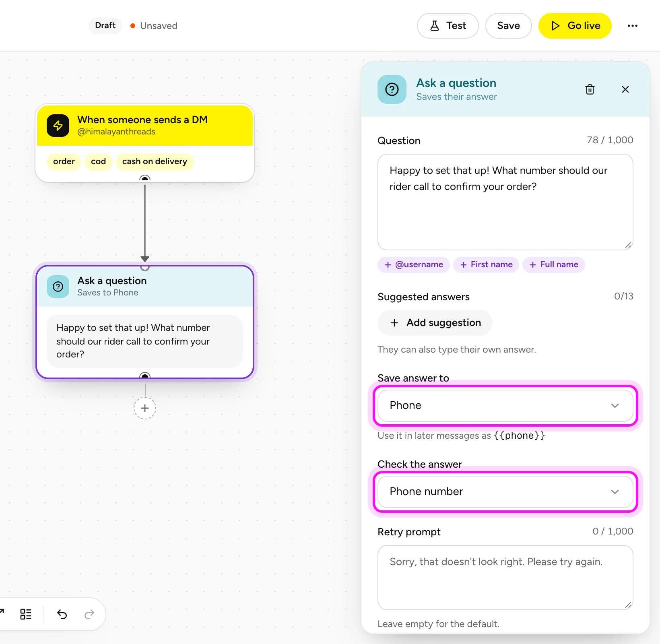This screenshot has height=644, width=660.
Task: Run the flow with the Test button
Action: pyautogui.click(x=448, y=26)
